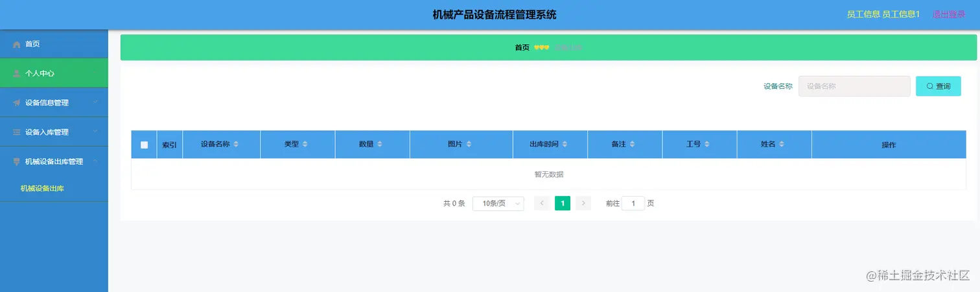The image size is (980, 292).
Task: Open 首页 in the sidebar menu
Action: coord(54,44)
